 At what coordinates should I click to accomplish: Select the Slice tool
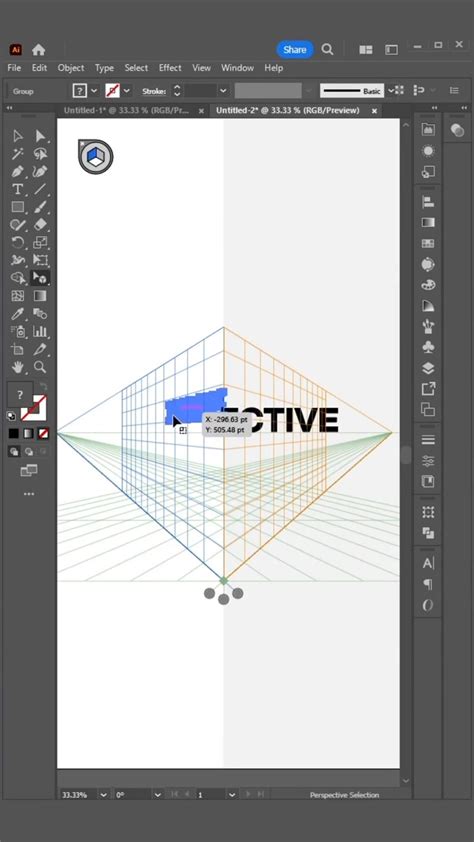(40, 350)
